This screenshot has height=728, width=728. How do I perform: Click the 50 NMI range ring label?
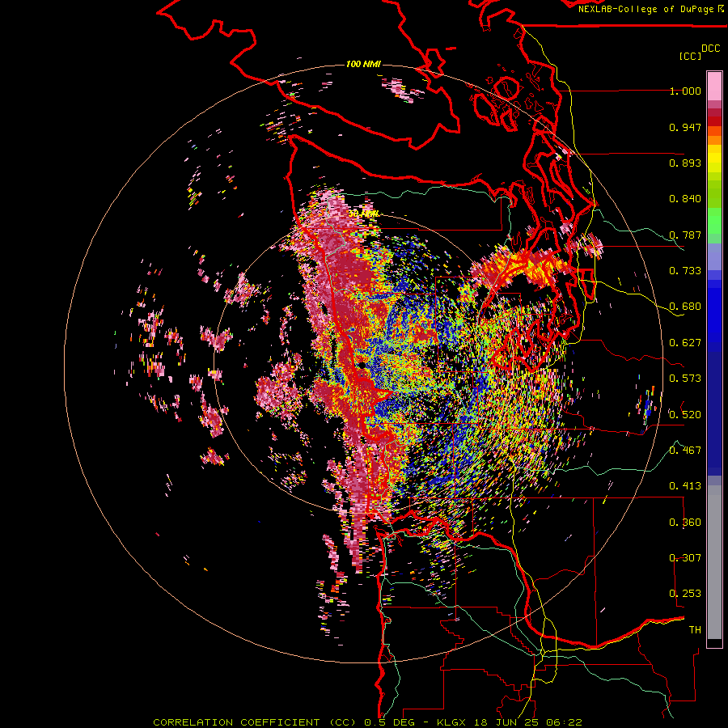click(x=363, y=214)
